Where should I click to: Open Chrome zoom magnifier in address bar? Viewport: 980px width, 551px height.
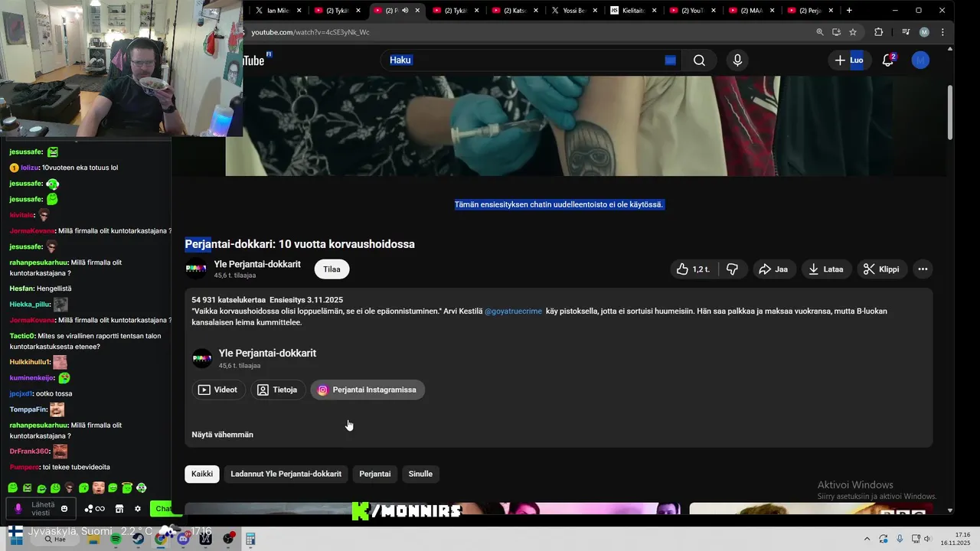coord(820,32)
